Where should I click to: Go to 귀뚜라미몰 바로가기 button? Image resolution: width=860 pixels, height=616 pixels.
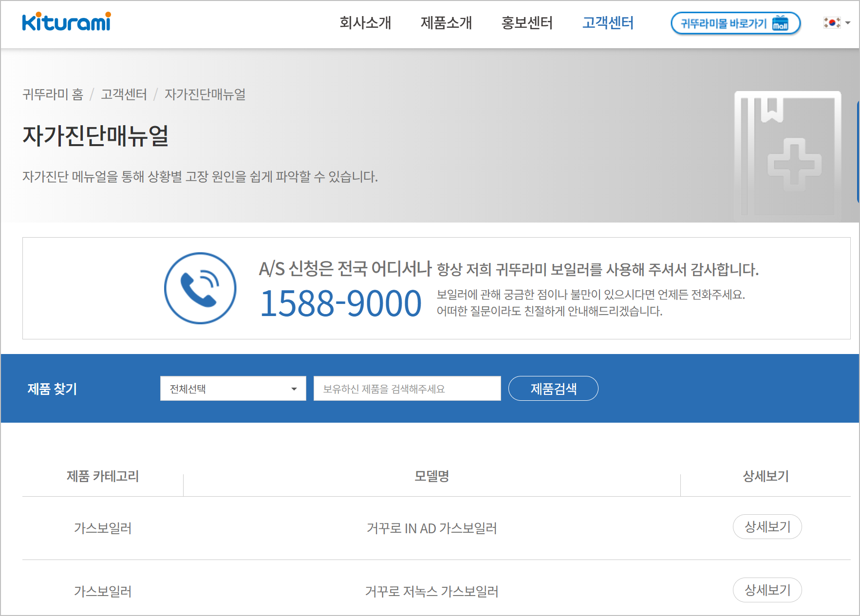(736, 23)
